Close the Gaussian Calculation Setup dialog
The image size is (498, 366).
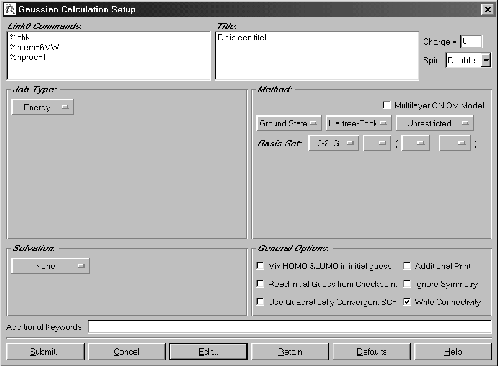click(487, 9)
